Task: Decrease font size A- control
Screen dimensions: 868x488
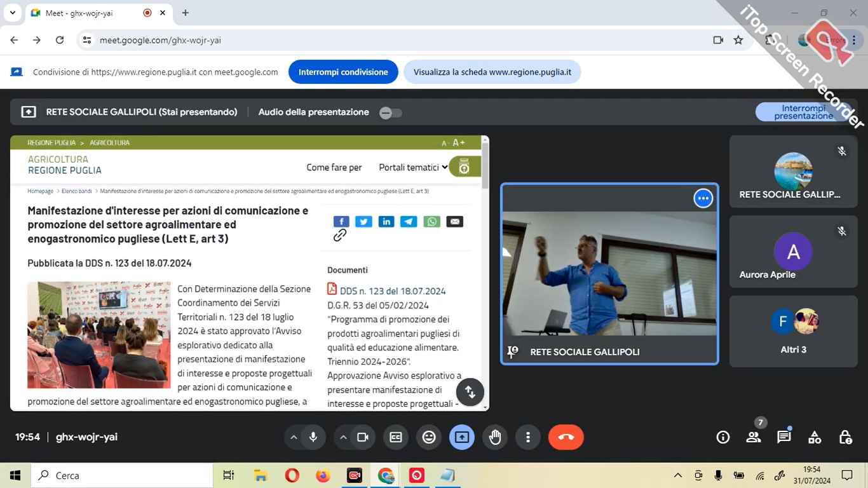Action: pyautogui.click(x=445, y=143)
